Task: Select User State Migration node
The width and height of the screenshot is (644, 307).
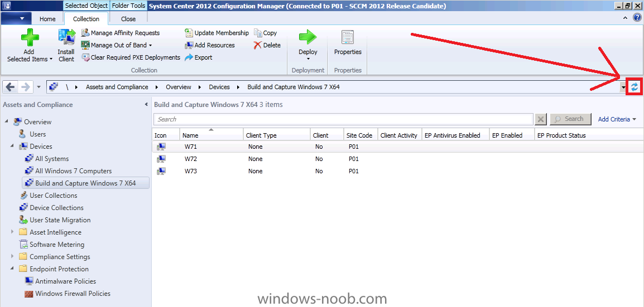Action: point(60,220)
